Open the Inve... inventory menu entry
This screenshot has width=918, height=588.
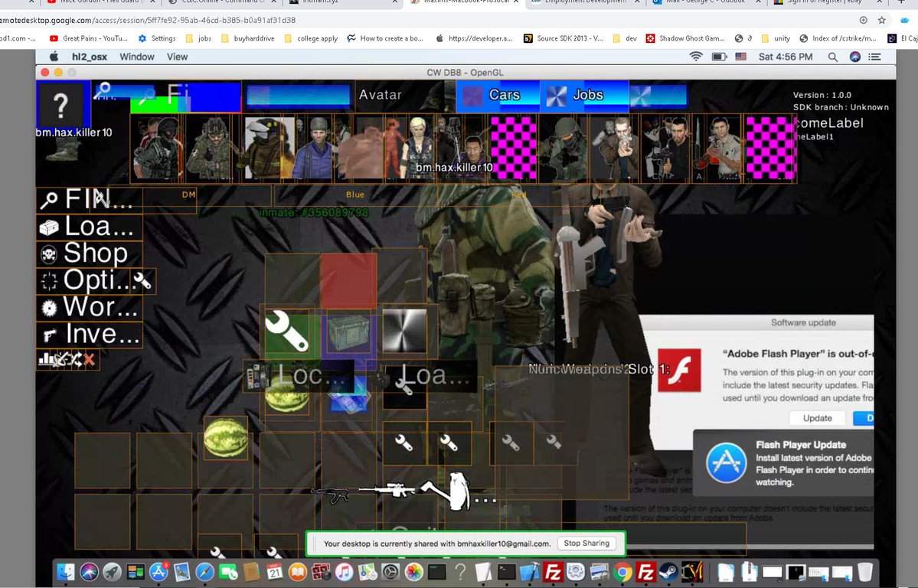point(89,334)
